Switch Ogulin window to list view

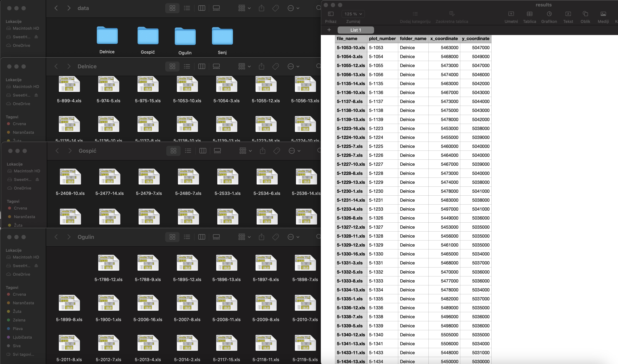(x=187, y=237)
